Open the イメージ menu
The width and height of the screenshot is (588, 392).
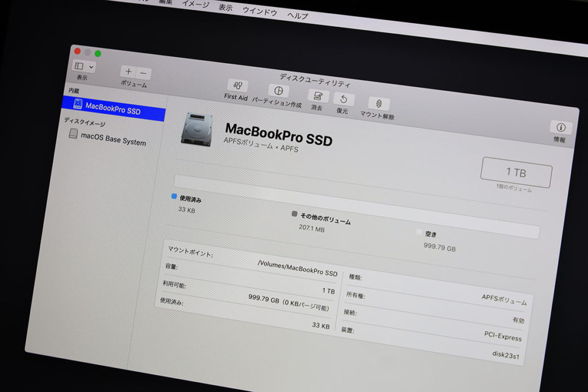195,4
